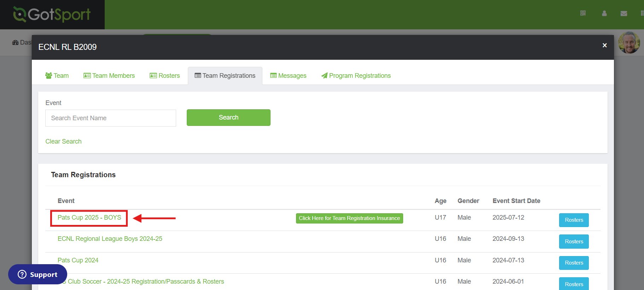644x290 pixels.
Task: Close the ECNL RL B2009 dialog
Action: point(604,45)
